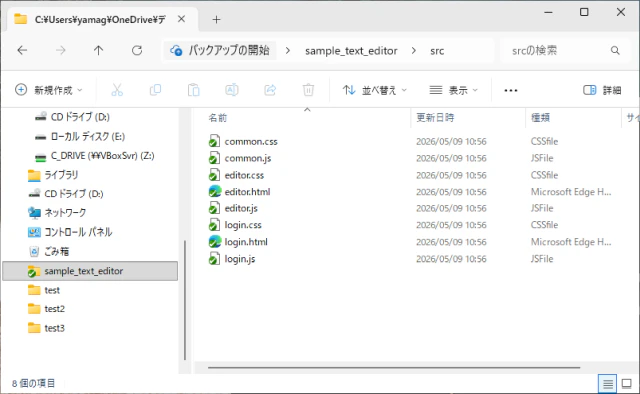640x394 pixels.
Task: Click the Delete trash icon
Action: [308, 90]
